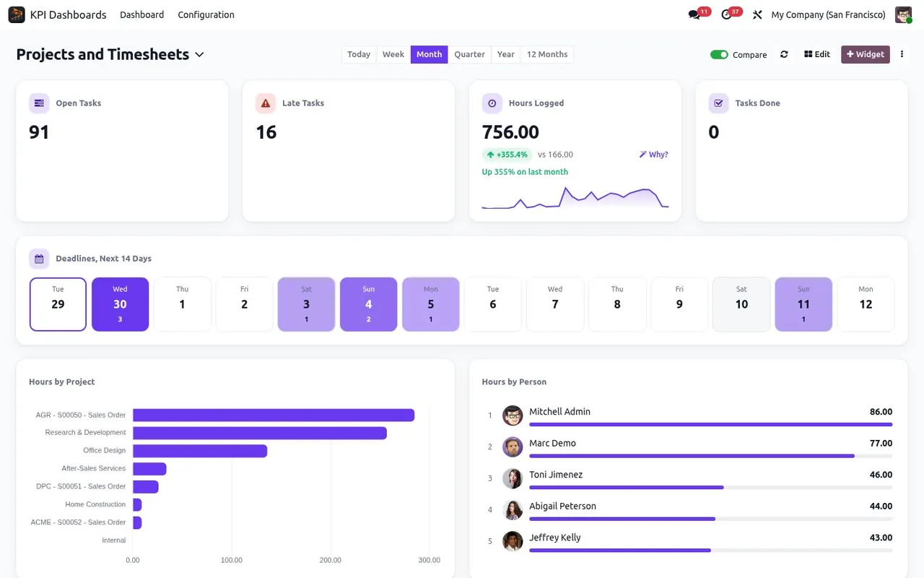
Task: Open the debug tools wrench icon
Action: tap(757, 15)
